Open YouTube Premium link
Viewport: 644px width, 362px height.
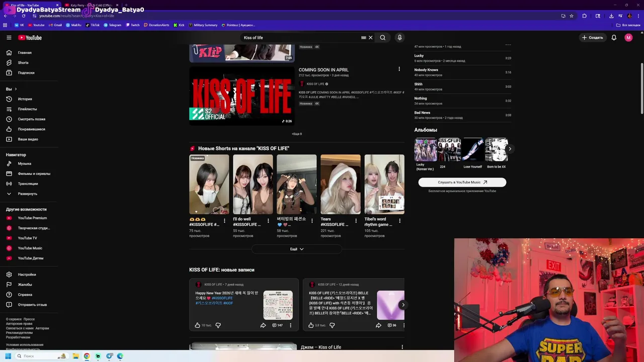(x=28, y=218)
